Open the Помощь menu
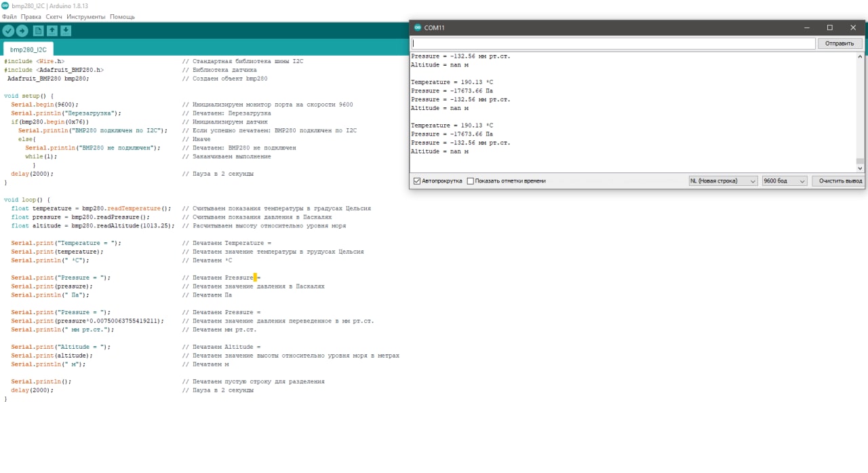 (122, 16)
